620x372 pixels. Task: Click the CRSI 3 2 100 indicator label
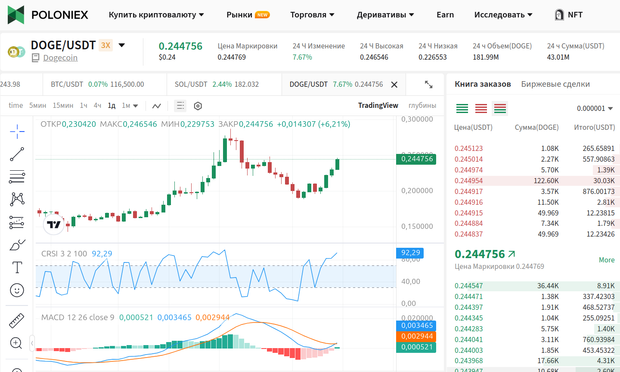pyautogui.click(x=64, y=254)
